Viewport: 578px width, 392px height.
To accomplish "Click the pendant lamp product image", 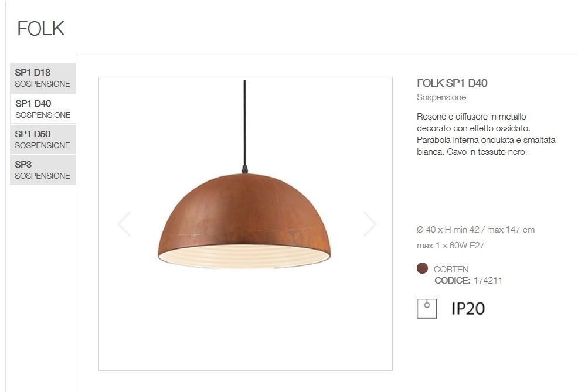I will coord(245,224).
